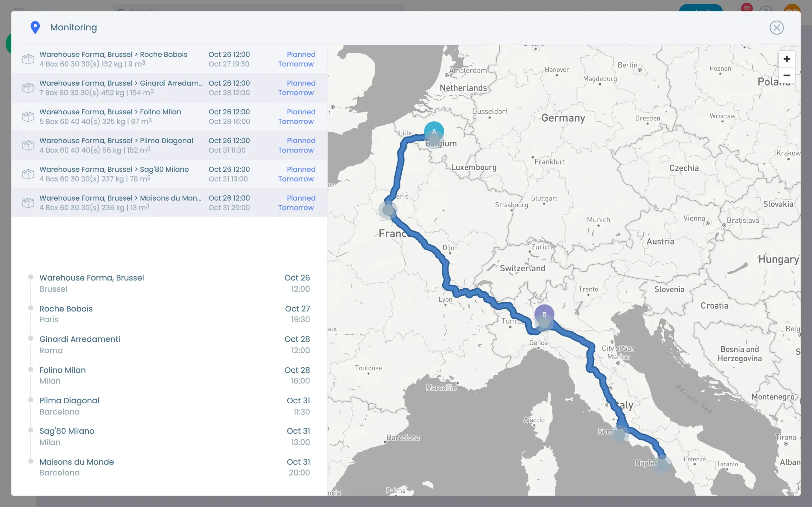Select the Sag'80 Milano timeline waypoint dot
812x507 pixels.
point(31,430)
